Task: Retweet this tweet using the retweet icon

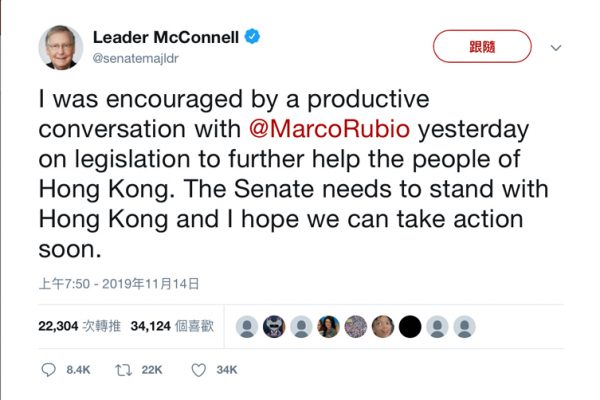Action: pos(124,370)
